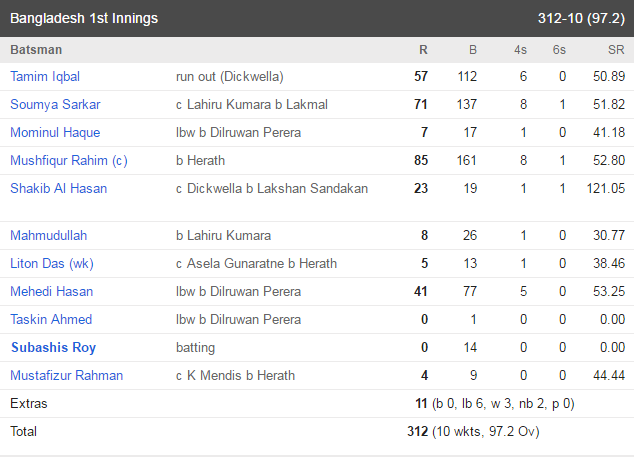Select Shakib Al Hasan link

pos(59,188)
